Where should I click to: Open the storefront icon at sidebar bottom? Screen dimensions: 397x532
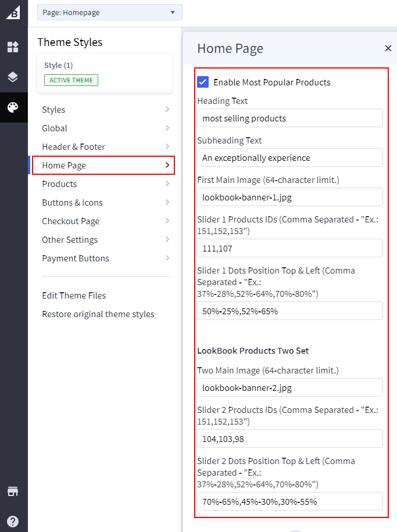tap(13, 491)
